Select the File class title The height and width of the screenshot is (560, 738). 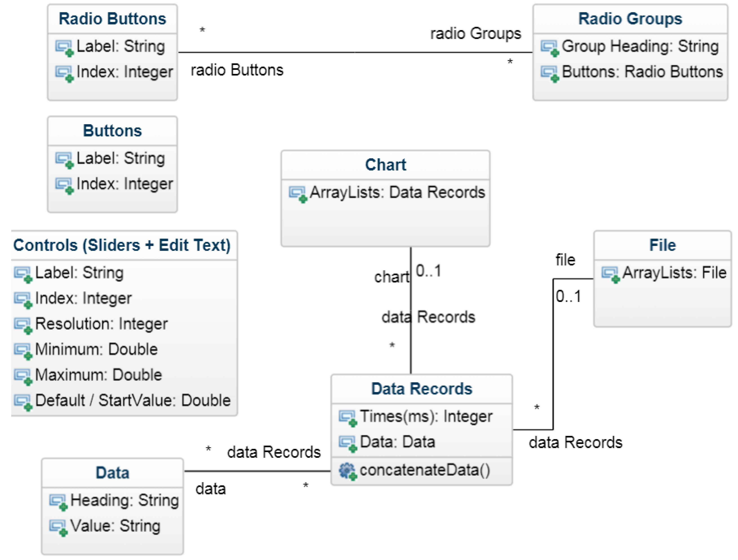tap(662, 245)
